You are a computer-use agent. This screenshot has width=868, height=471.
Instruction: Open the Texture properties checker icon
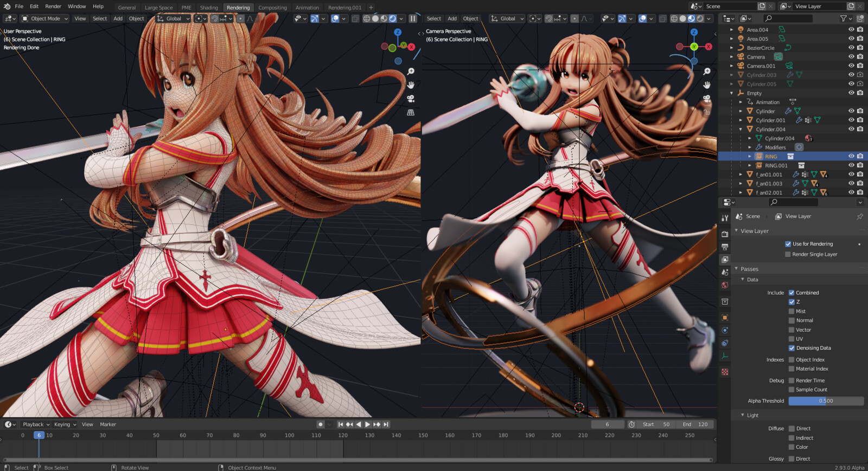pos(725,372)
